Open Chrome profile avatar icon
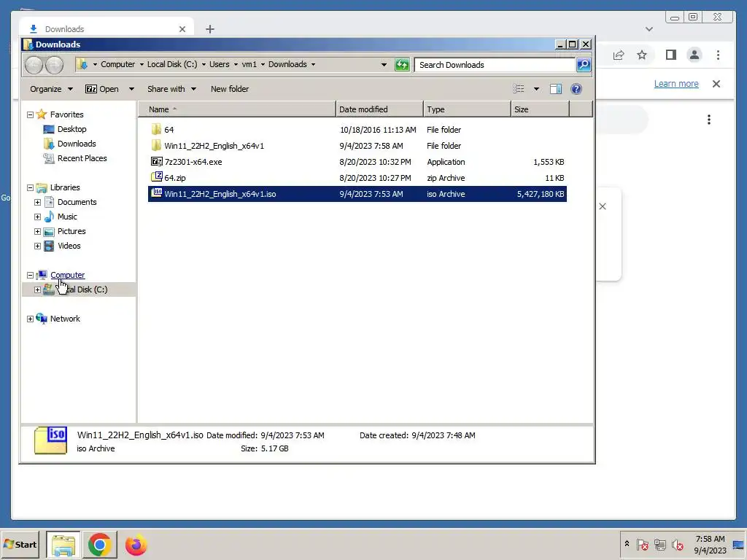The image size is (747, 560). point(694,55)
